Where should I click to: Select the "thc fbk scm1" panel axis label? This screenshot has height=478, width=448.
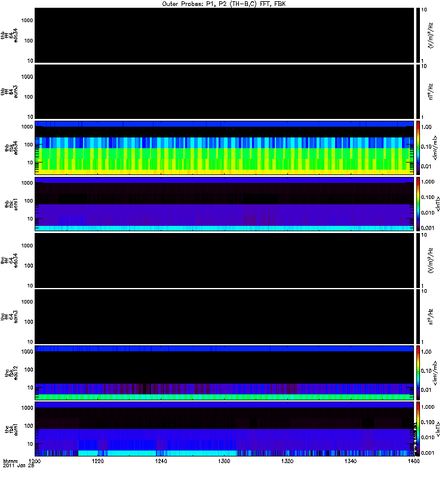point(11,429)
